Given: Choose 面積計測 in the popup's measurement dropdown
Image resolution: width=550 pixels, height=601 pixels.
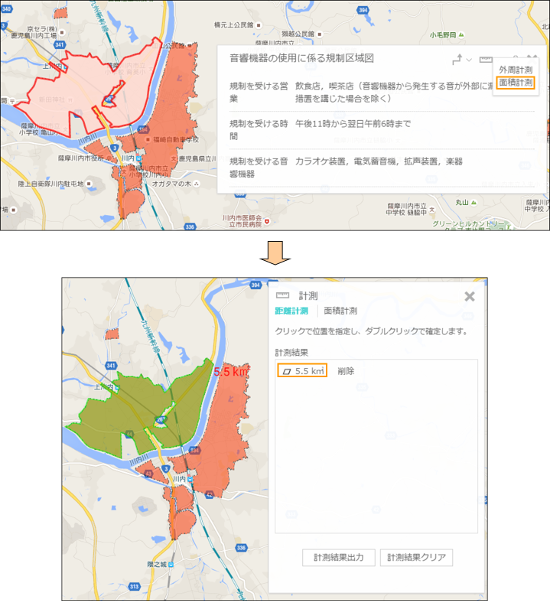Looking at the screenshot, I should (516, 82).
